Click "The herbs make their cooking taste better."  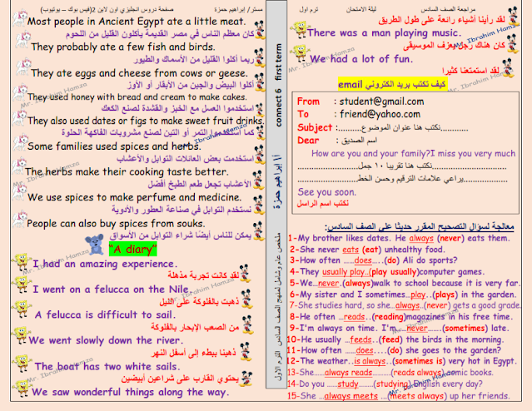point(127,171)
